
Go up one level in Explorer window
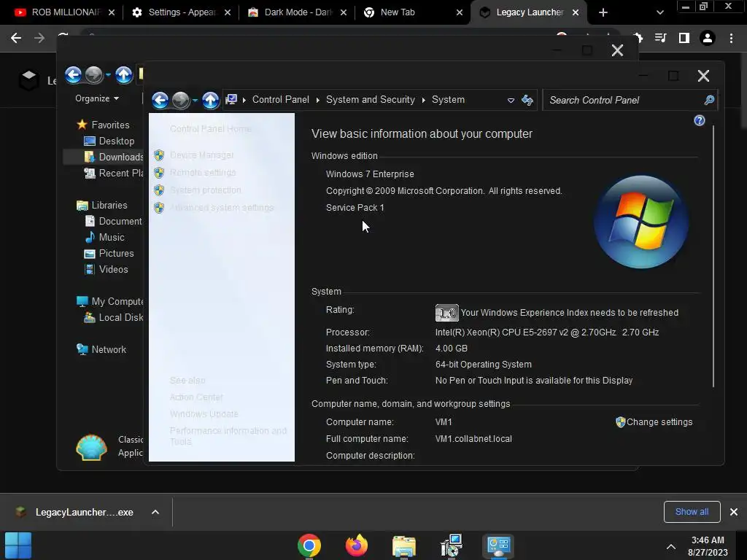point(123,75)
